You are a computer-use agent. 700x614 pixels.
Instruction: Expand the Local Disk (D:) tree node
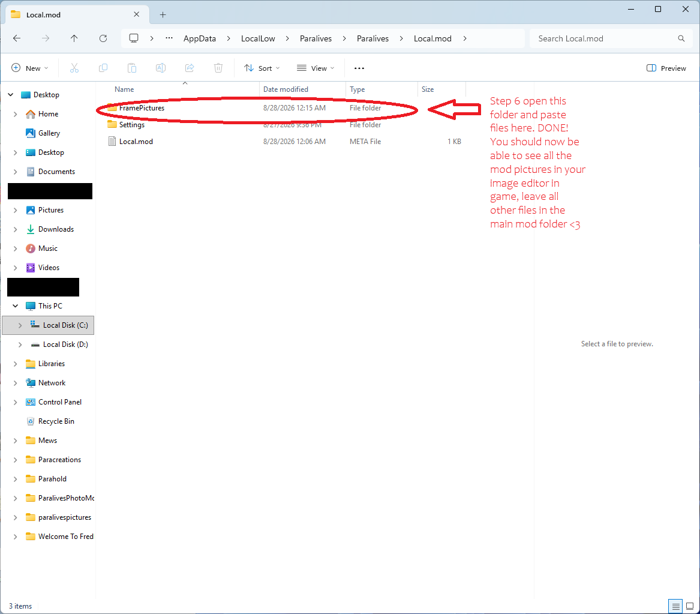coord(20,345)
